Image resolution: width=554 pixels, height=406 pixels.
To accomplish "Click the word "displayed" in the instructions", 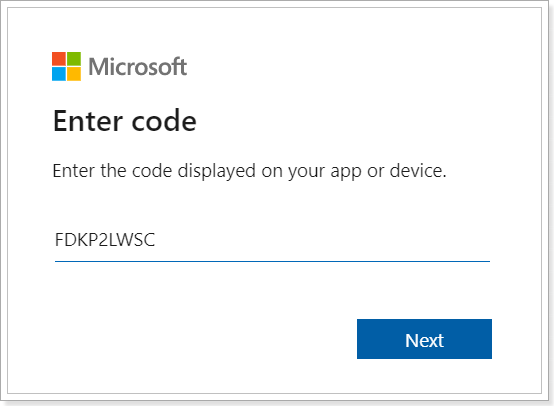I will tap(217, 171).
